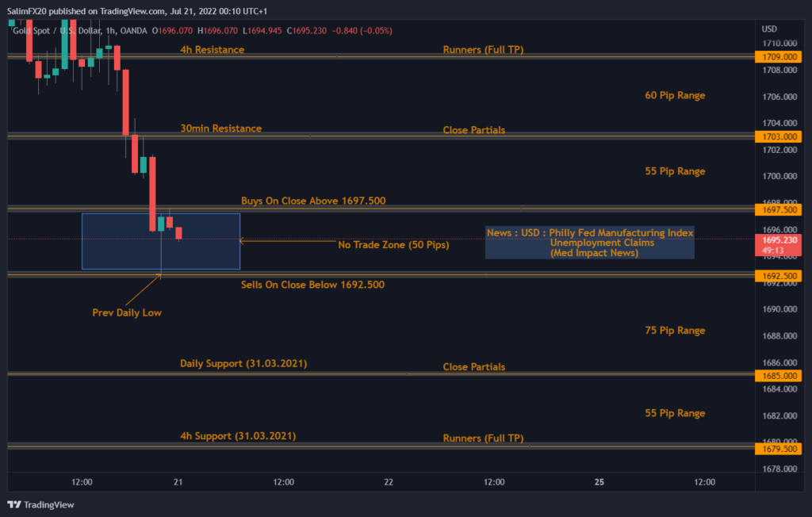
Task: Click the small chart icon before the symbol name
Action: (13, 31)
